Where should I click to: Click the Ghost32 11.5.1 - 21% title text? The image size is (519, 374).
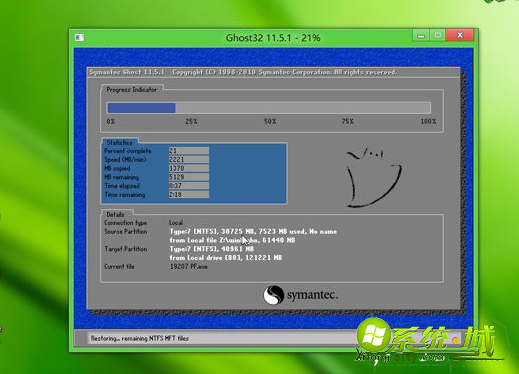[x=273, y=38]
